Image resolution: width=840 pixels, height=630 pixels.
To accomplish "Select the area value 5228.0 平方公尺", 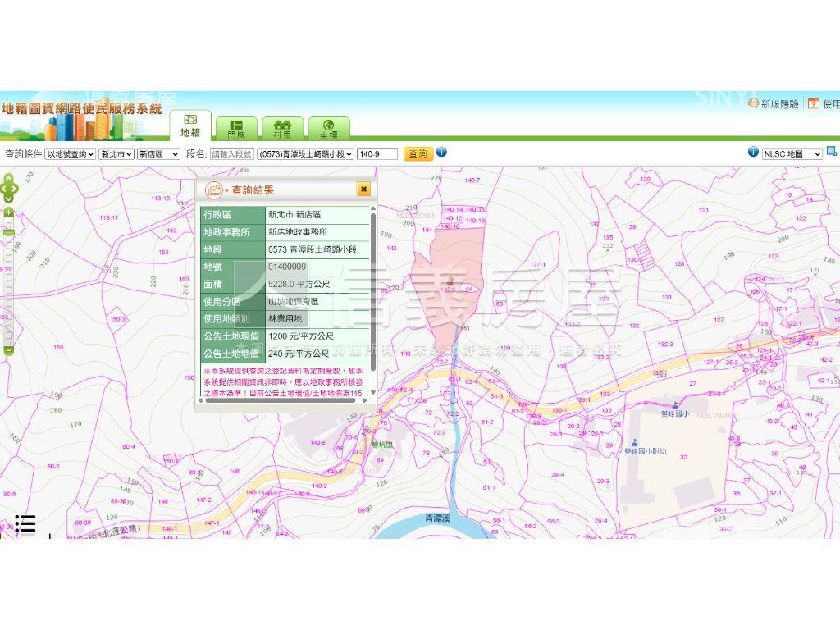I will [299, 284].
